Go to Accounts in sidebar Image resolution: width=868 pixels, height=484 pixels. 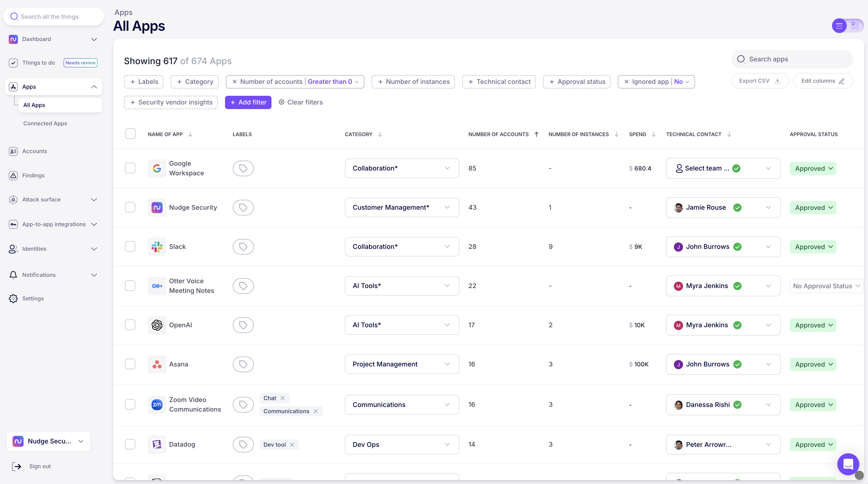(x=34, y=151)
